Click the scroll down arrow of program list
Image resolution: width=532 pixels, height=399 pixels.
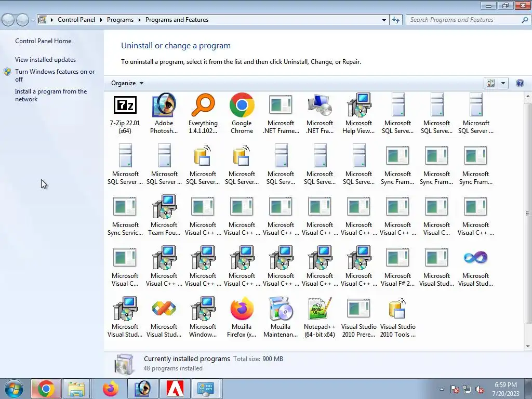coord(527,347)
